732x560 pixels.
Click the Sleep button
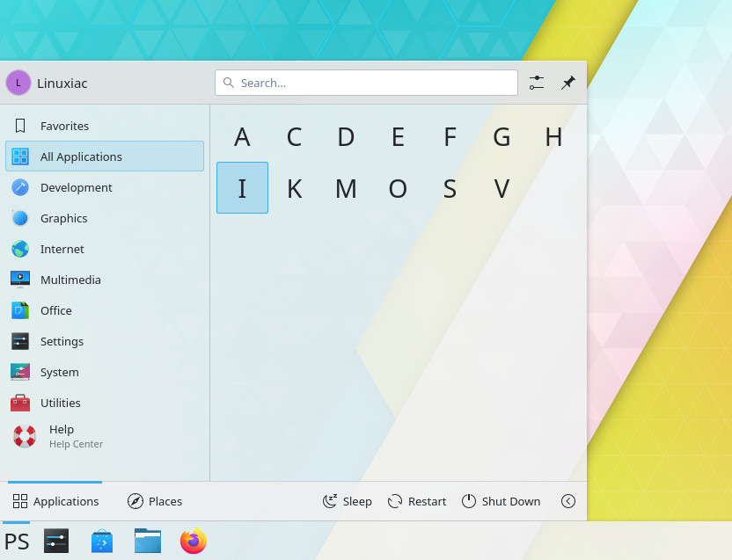coord(347,501)
